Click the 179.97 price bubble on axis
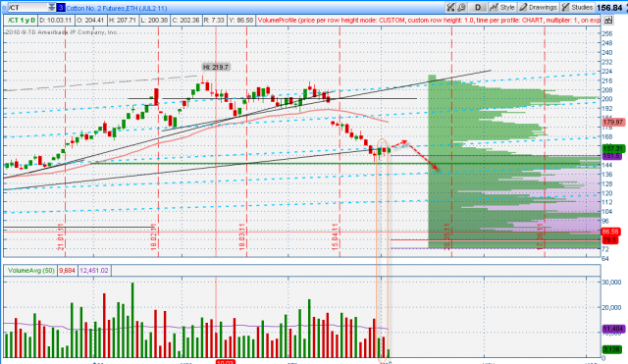Viewport: 628px width, 364px height. [613, 122]
